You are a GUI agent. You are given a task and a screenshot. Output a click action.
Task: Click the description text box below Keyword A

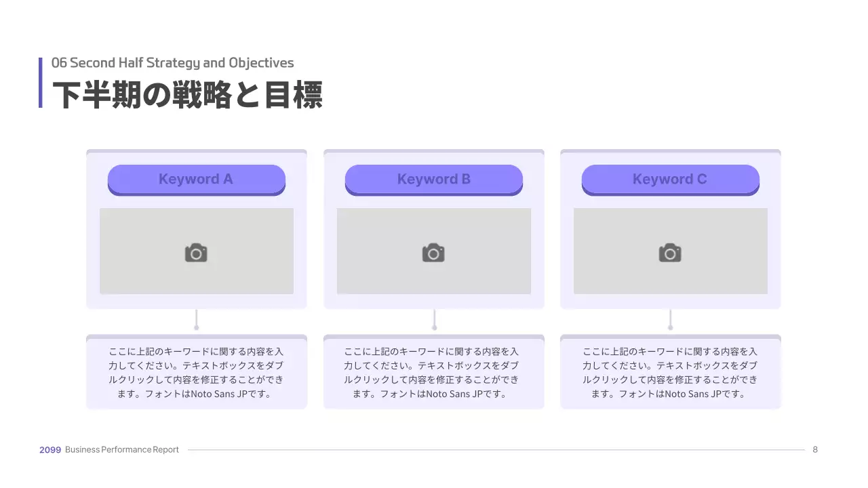(196, 373)
